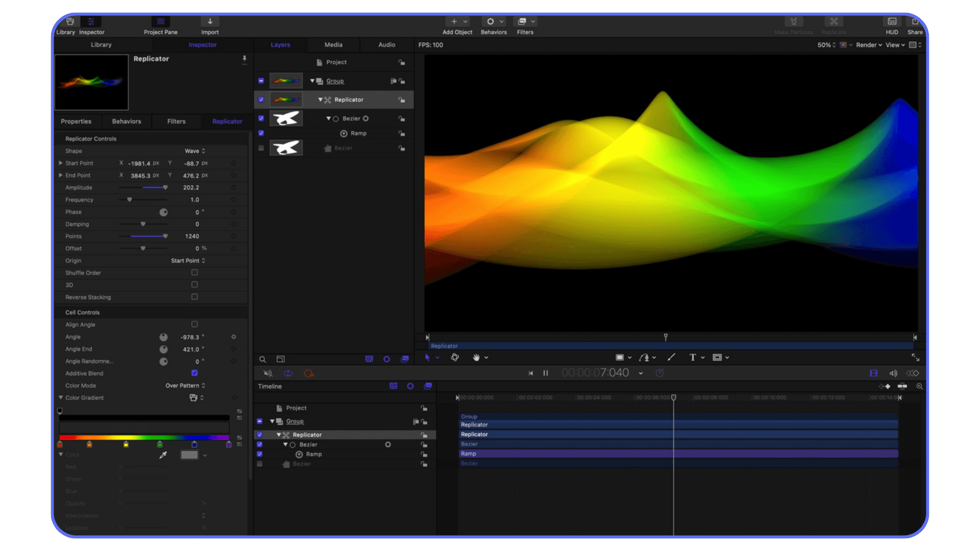Select the Text tool in the canvas toolbar
The width and height of the screenshot is (980, 551).
(693, 357)
